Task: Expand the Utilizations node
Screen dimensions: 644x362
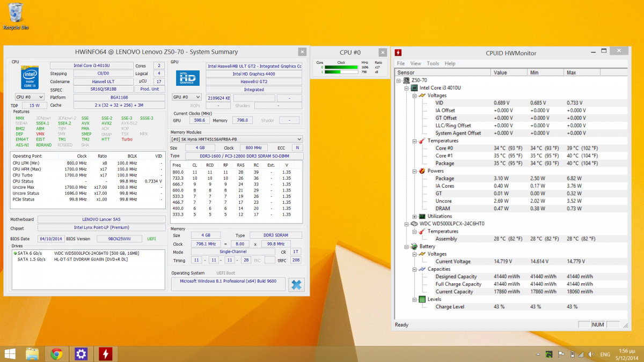Action: pos(414,216)
